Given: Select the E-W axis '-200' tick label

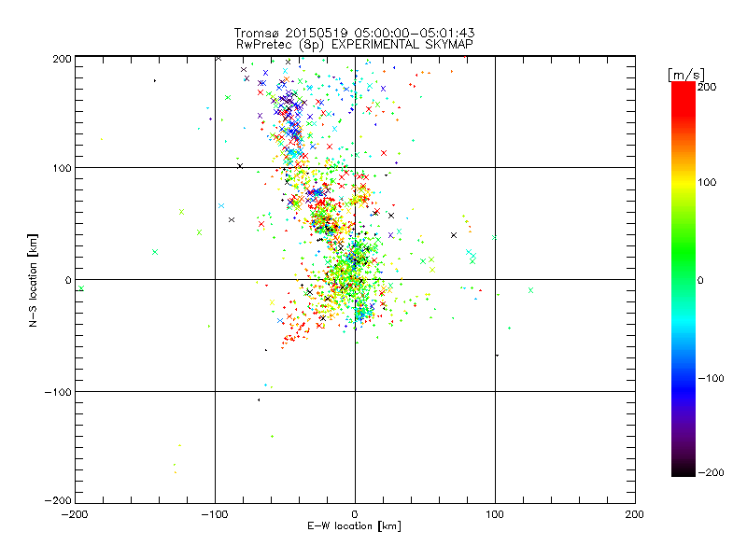Looking at the screenshot, I should point(75,514).
